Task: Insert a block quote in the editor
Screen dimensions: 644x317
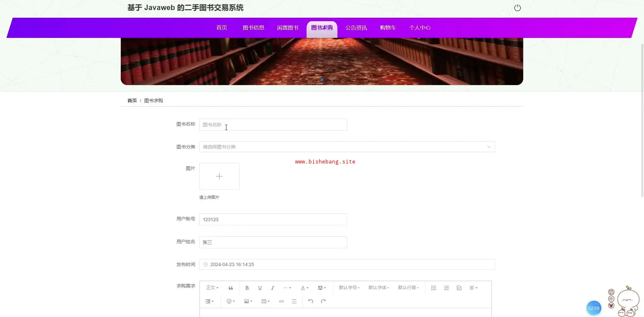Action: pos(231,288)
